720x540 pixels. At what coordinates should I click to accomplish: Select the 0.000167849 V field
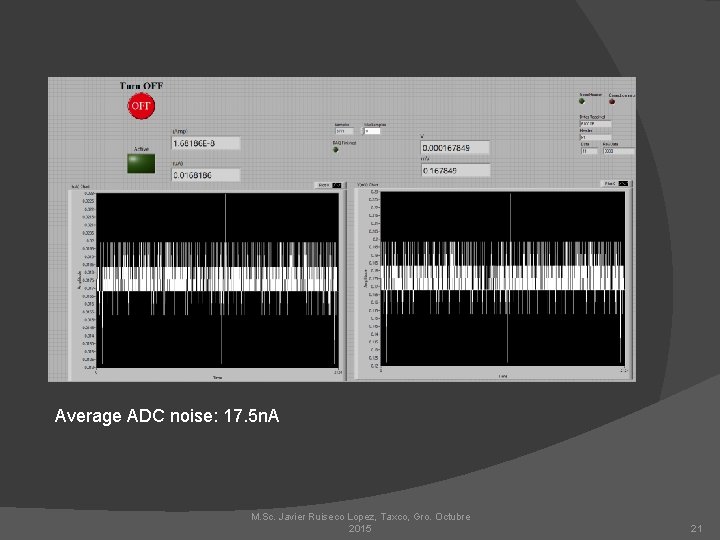click(456, 148)
